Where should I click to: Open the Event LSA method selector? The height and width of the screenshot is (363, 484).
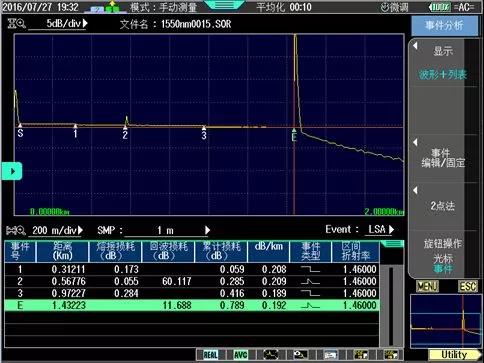point(381,230)
